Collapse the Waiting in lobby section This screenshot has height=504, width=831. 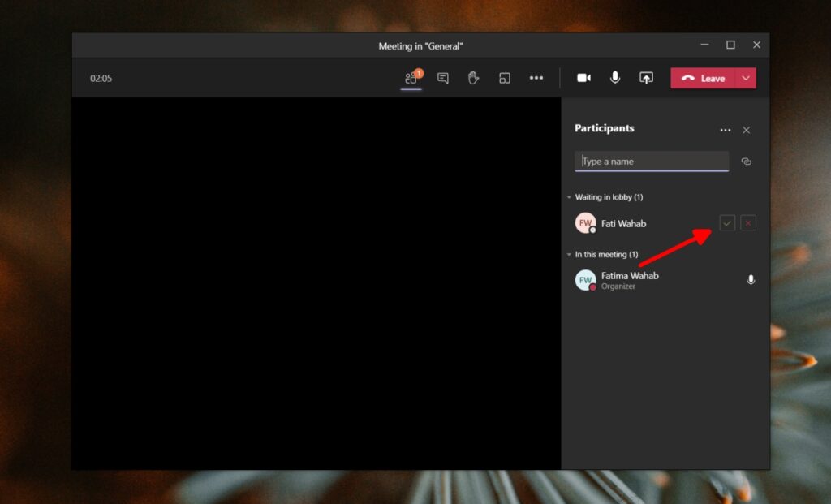coord(569,197)
